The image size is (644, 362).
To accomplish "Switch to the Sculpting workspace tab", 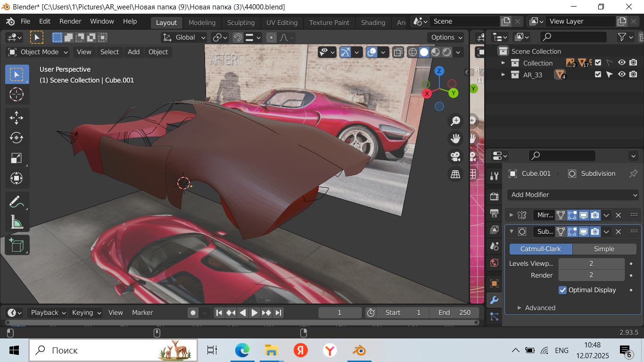I will [x=240, y=23].
